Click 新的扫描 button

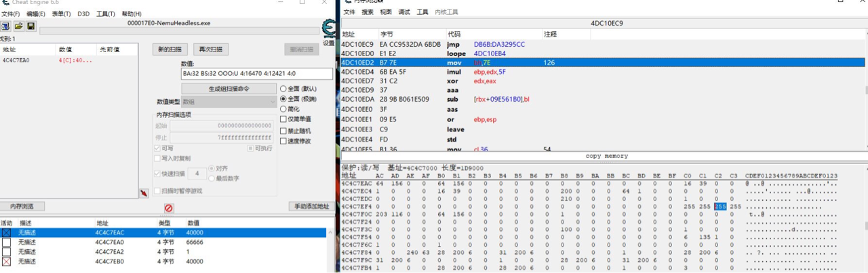pyautogui.click(x=170, y=49)
